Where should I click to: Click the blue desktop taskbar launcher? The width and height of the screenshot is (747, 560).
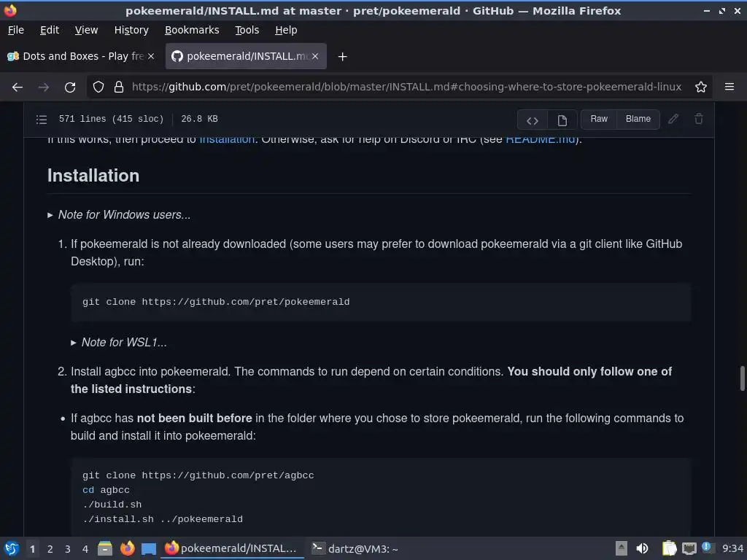149,549
